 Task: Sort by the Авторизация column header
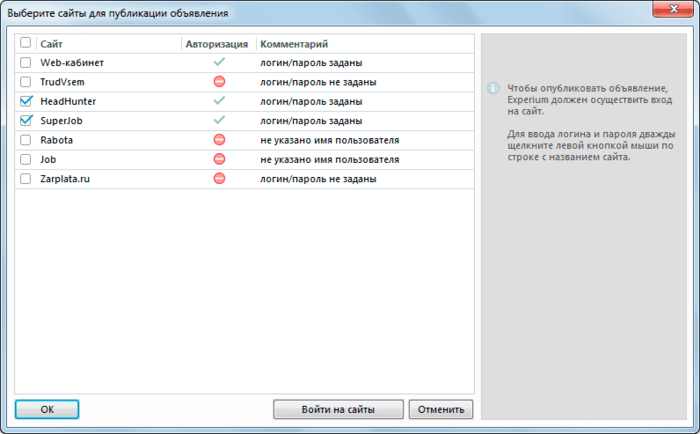point(217,44)
